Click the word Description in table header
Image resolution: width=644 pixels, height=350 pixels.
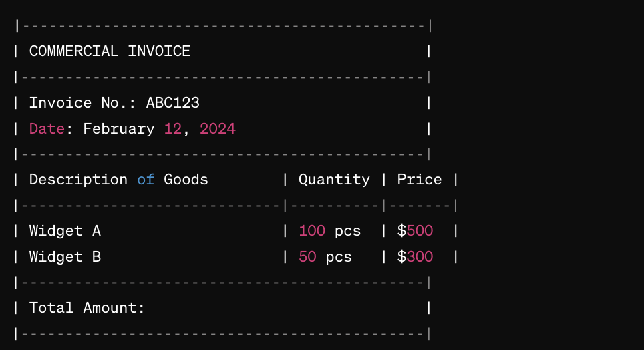pos(78,180)
